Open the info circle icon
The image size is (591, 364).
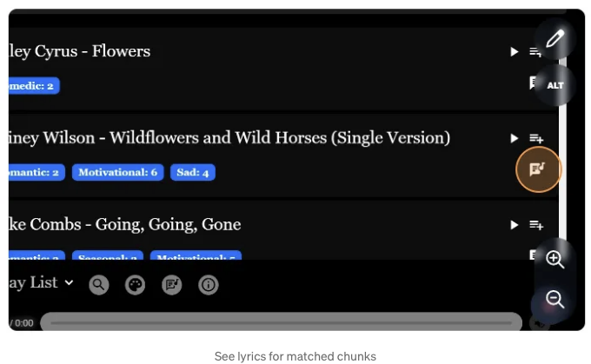[x=209, y=284]
